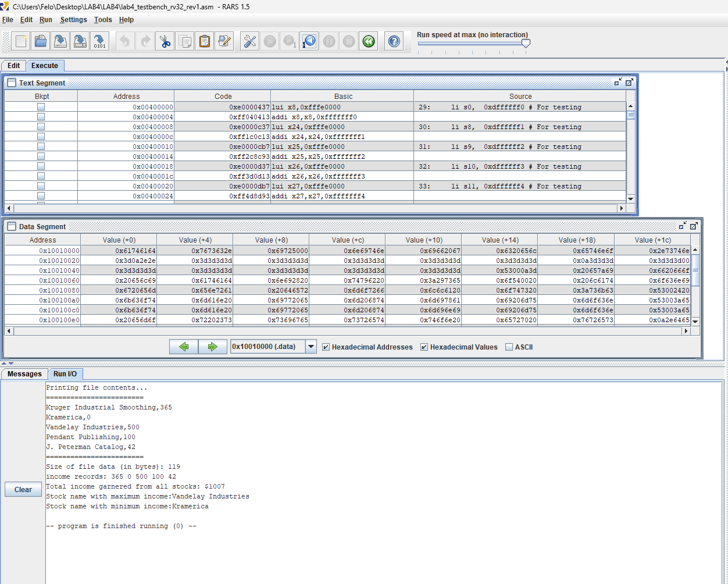
Task: Click the Cut scissors icon
Action: (x=165, y=41)
